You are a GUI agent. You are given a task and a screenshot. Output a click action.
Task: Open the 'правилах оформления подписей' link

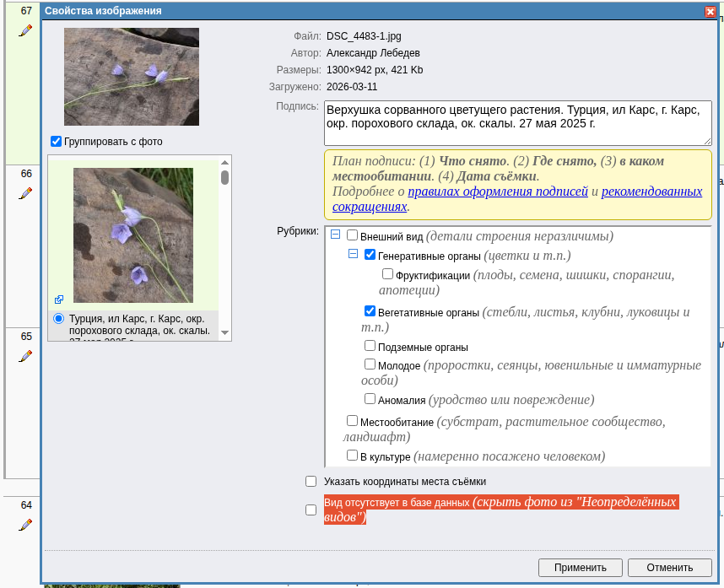(497, 192)
